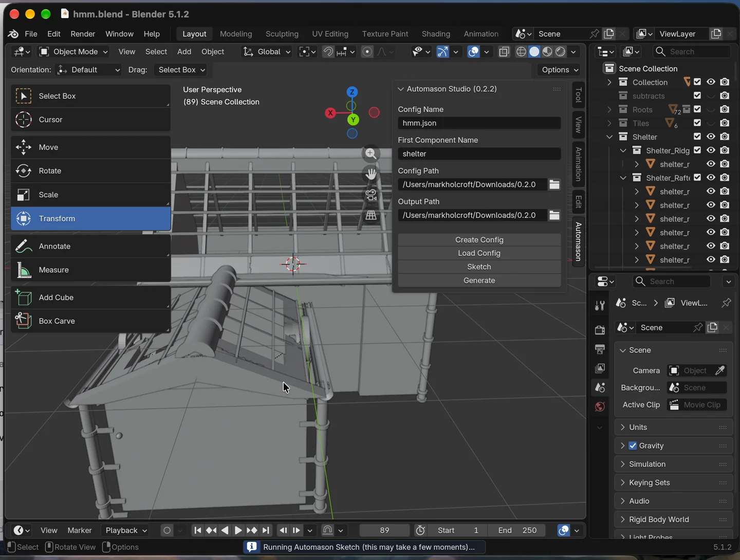The width and height of the screenshot is (740, 560).
Task: Click the Config Name input field
Action: pyautogui.click(x=479, y=123)
